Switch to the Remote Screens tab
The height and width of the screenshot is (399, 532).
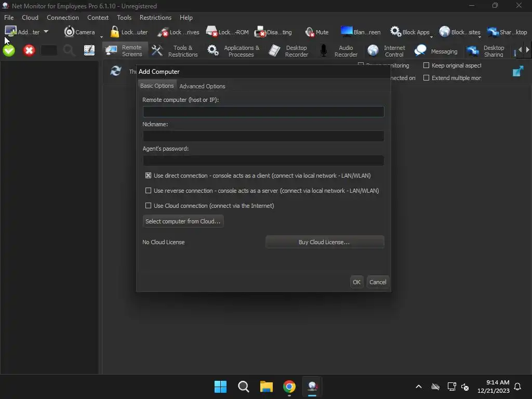point(125,50)
